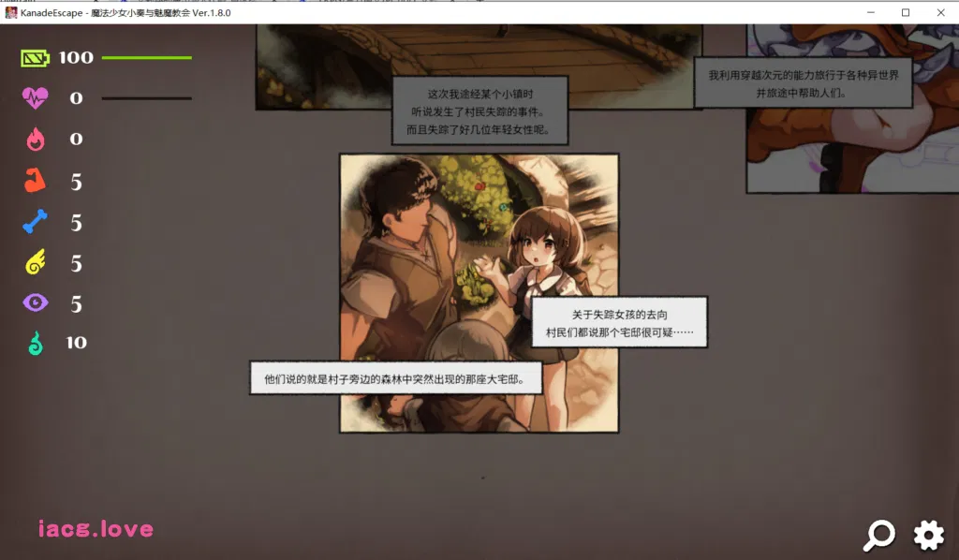Click the pink flame stat icon

[x=36, y=139]
